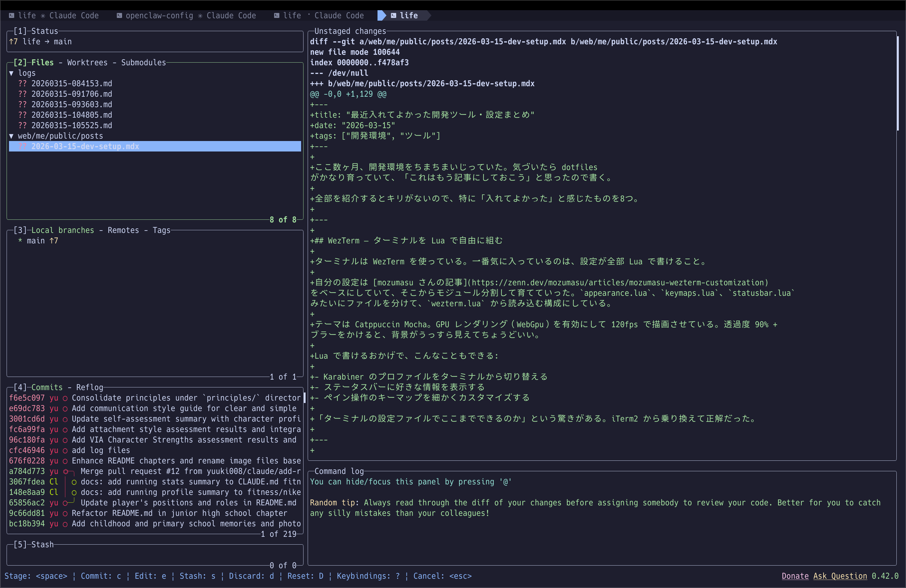This screenshot has height=588, width=906.
Task: Select file 20260315-091706.md
Action: click(x=155, y=94)
